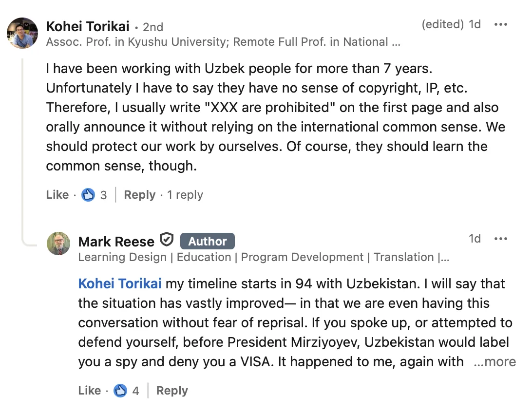
Task: Click the "Author" badge next to Mark Reese
Action: [x=207, y=241]
